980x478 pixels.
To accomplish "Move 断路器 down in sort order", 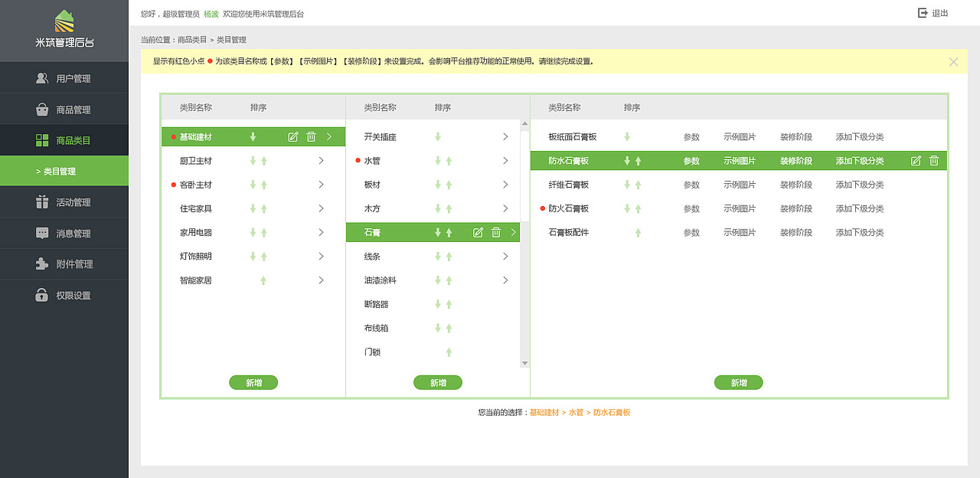I will tap(438, 304).
